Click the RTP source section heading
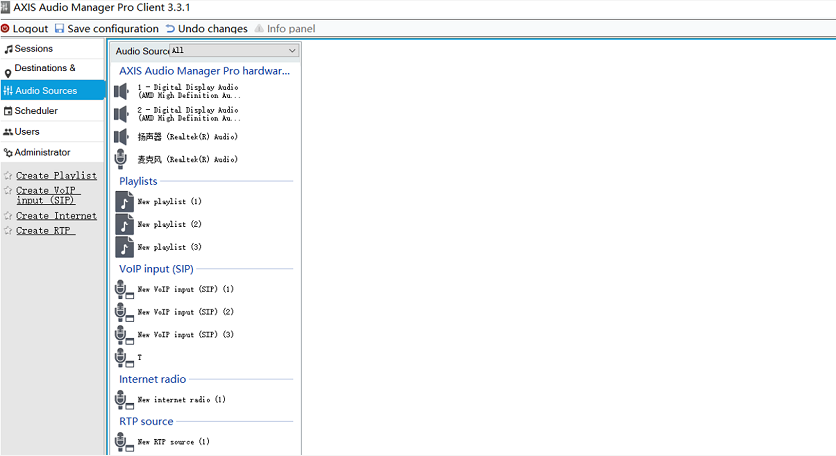This screenshot has width=836, height=456. point(146,421)
